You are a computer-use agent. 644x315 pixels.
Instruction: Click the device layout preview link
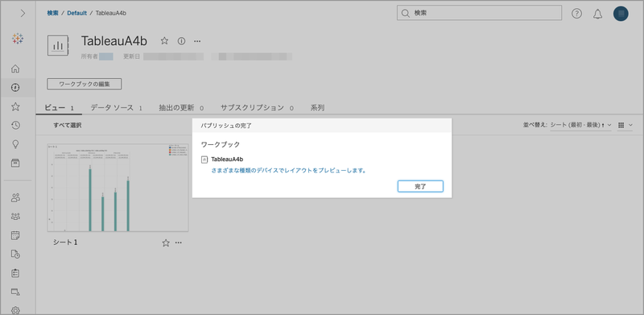(x=288, y=170)
